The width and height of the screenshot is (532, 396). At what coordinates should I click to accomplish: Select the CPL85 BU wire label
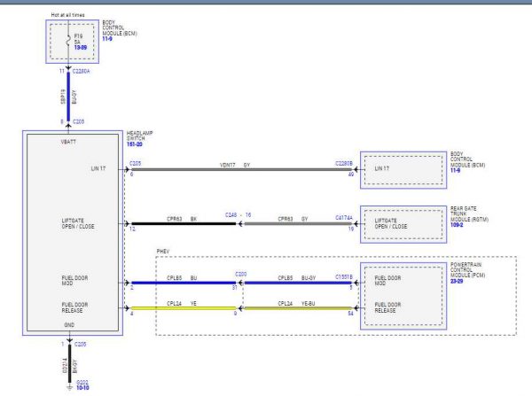click(x=182, y=278)
